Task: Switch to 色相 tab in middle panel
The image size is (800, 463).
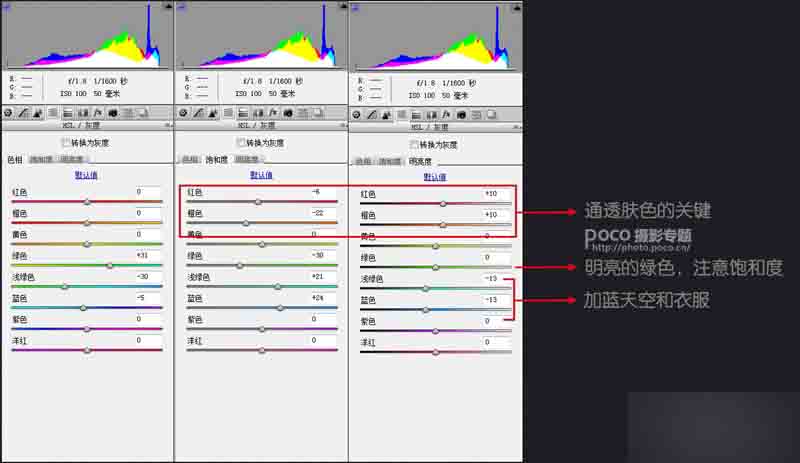Action: click(190, 159)
